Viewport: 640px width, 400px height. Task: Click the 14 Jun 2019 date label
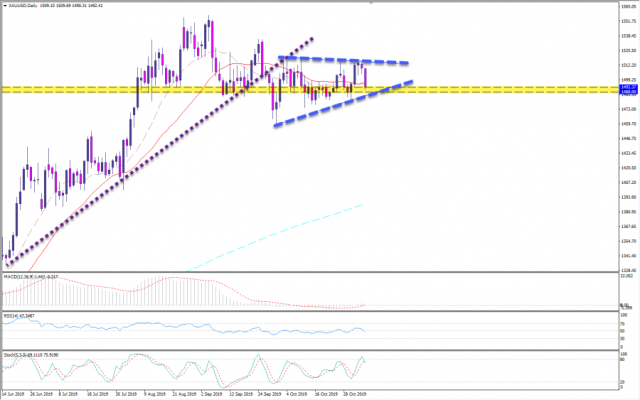tap(14, 394)
